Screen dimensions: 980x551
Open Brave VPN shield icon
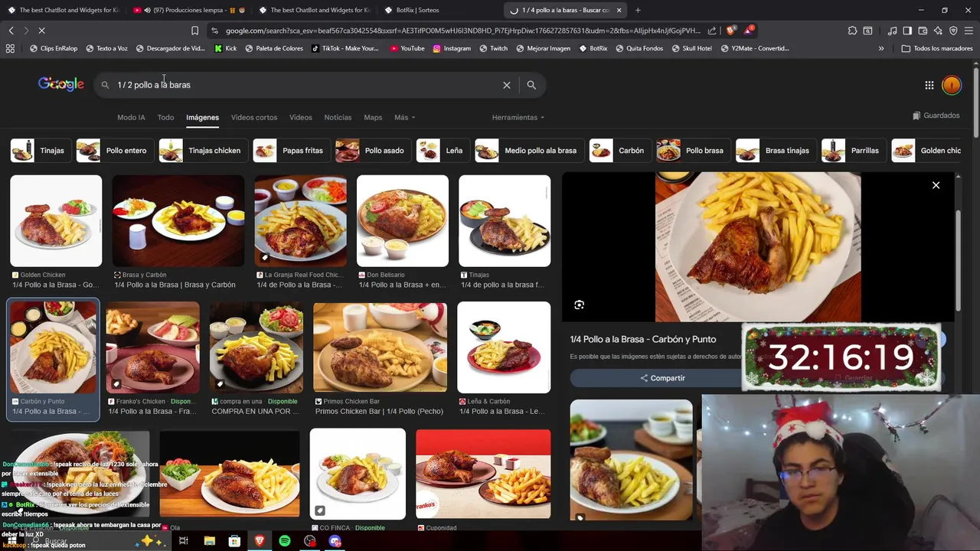953,31
